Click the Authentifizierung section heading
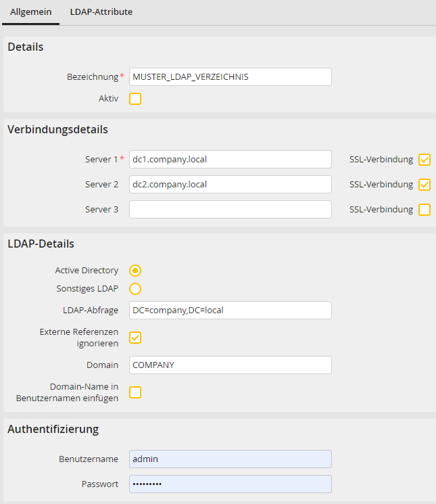The image size is (436, 504). (x=53, y=429)
